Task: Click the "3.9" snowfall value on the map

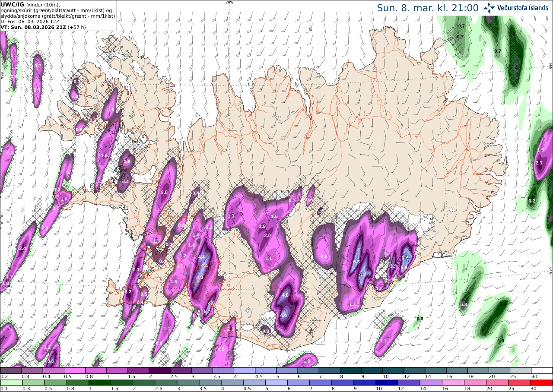Action: (393, 266)
